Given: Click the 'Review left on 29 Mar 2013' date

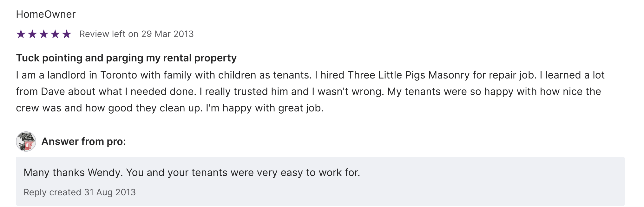Looking at the screenshot, I should tap(136, 34).
